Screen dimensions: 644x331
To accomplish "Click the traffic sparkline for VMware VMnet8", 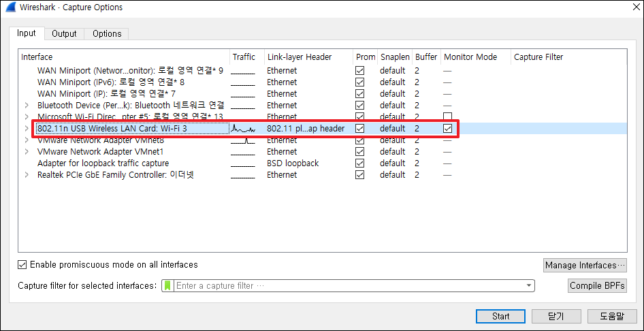I will click(x=243, y=140).
